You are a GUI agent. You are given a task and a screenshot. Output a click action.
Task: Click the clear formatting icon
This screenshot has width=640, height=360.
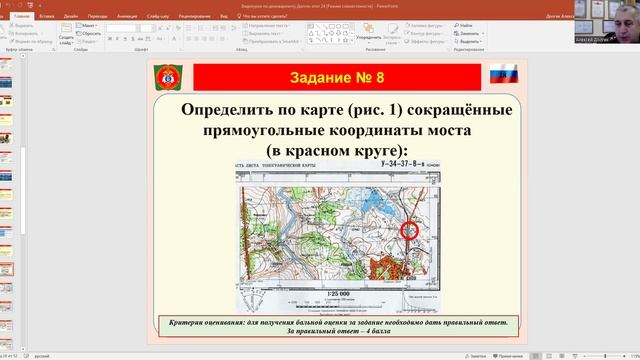click(x=178, y=28)
